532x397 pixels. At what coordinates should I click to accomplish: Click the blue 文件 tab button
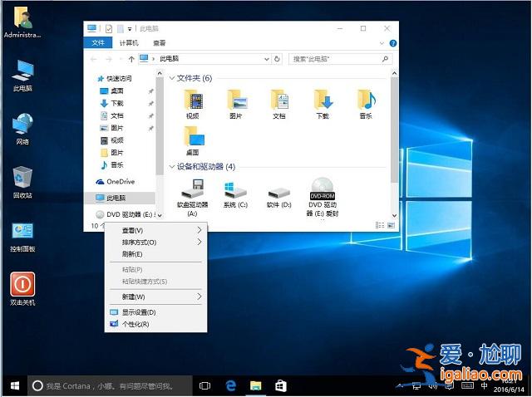point(98,43)
